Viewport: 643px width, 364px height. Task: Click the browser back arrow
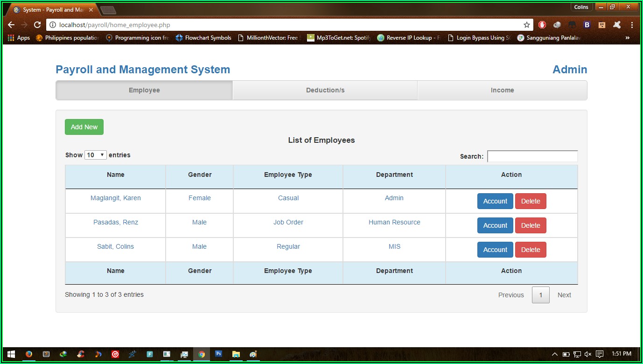pos(11,25)
